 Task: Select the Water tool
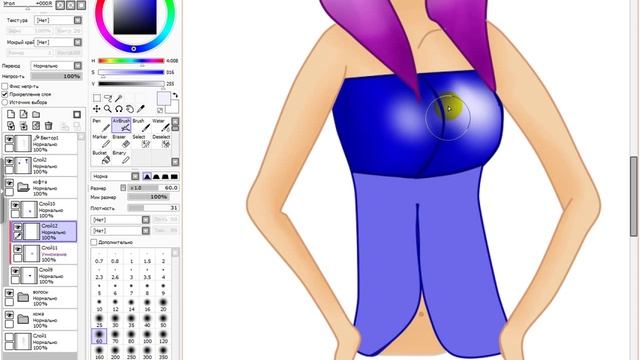[161, 125]
